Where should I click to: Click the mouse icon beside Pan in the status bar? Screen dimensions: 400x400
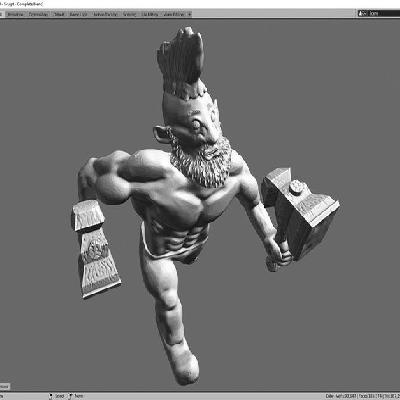(x=70, y=396)
